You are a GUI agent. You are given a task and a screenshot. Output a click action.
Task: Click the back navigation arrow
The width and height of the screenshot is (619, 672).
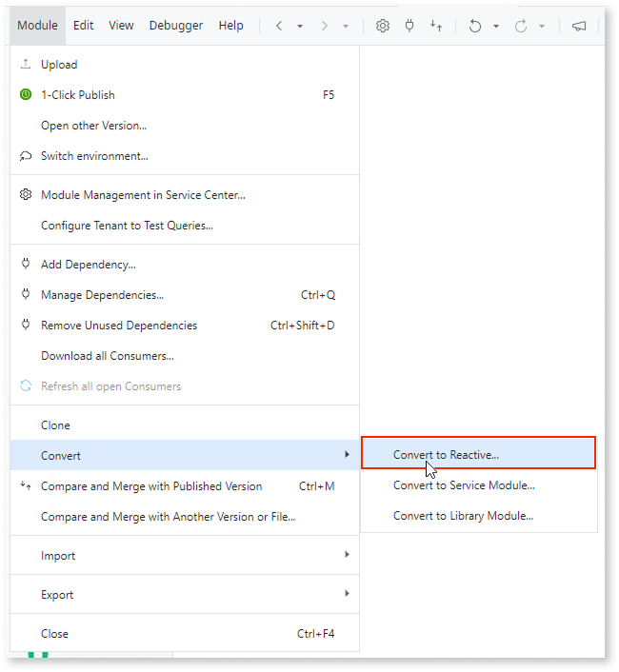[x=279, y=26]
